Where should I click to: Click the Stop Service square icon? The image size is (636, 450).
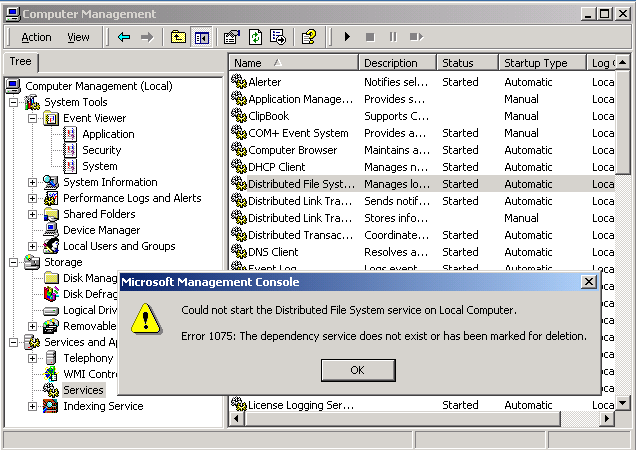[x=370, y=37]
